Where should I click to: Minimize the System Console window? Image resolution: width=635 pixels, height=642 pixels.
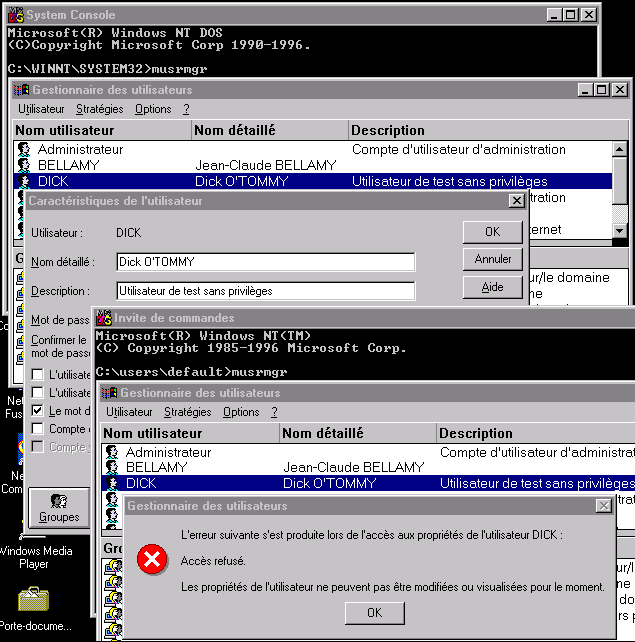click(x=554, y=15)
